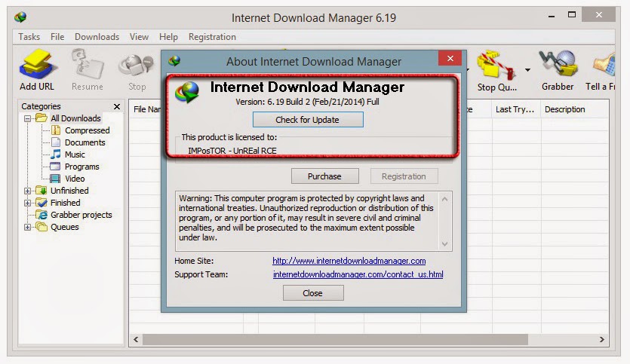Click the Check for Update button
Viewport: 630px width, 364px height.
[308, 120]
